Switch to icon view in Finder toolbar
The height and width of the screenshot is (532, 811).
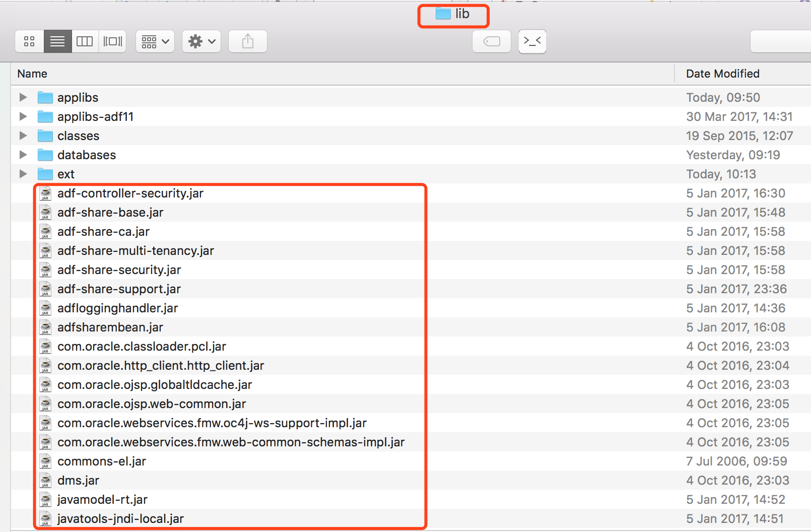click(30, 41)
